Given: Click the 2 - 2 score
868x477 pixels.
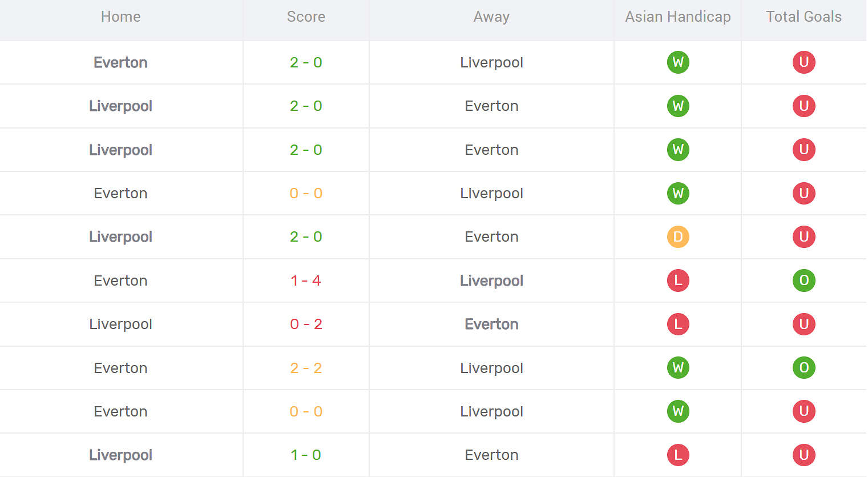Looking at the screenshot, I should coord(306,368).
